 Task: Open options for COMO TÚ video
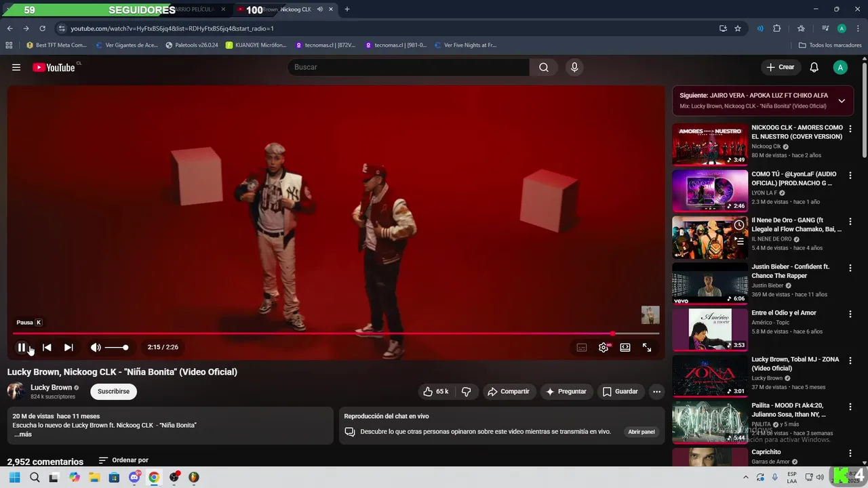(x=850, y=175)
